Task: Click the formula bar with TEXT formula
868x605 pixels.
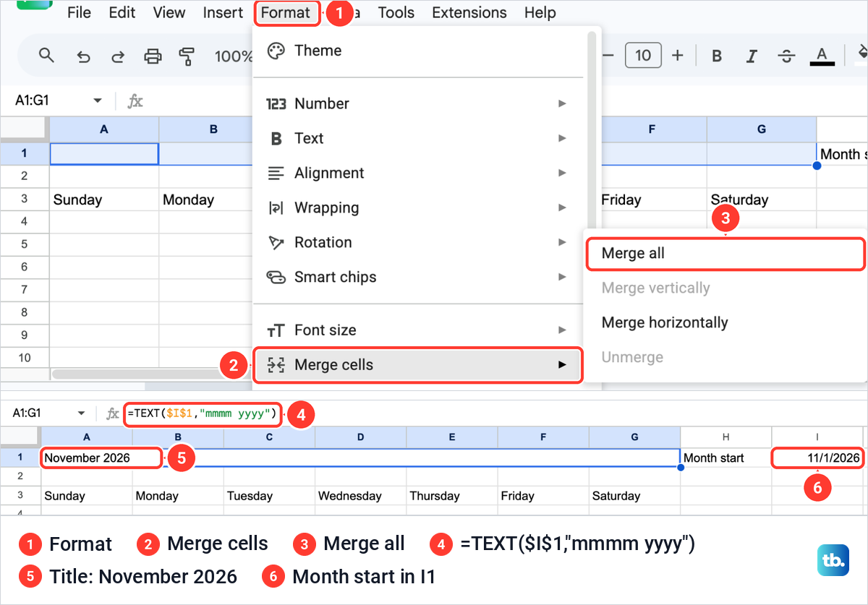Action: coord(202,413)
